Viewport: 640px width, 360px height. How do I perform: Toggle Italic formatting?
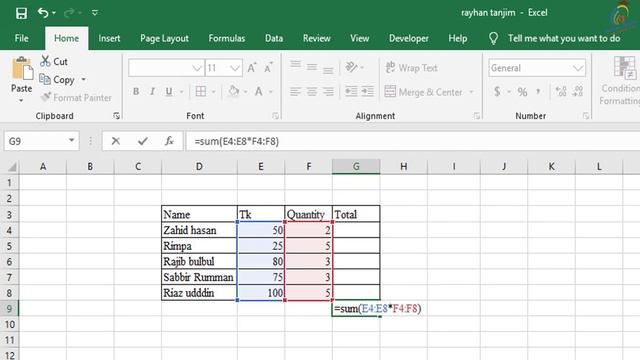click(152, 92)
